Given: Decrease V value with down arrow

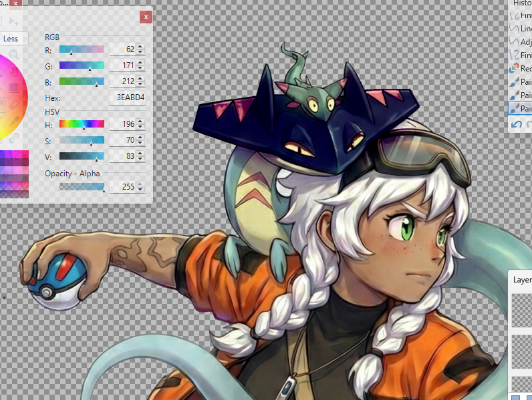Looking at the screenshot, I should click(140, 159).
